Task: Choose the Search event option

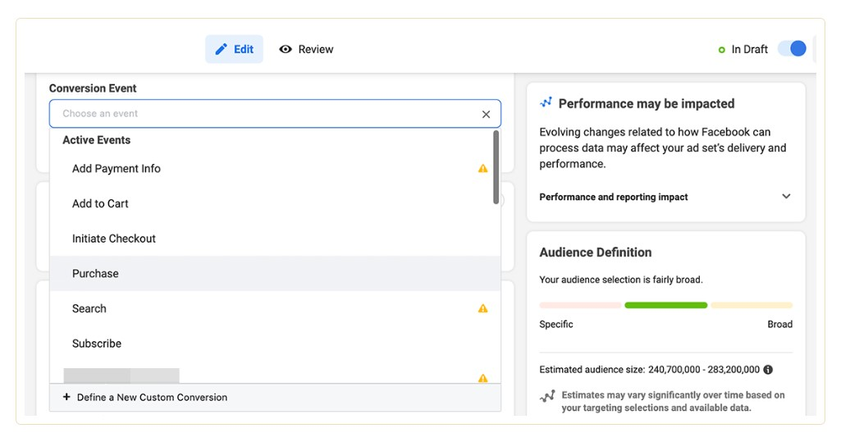Action: point(89,309)
